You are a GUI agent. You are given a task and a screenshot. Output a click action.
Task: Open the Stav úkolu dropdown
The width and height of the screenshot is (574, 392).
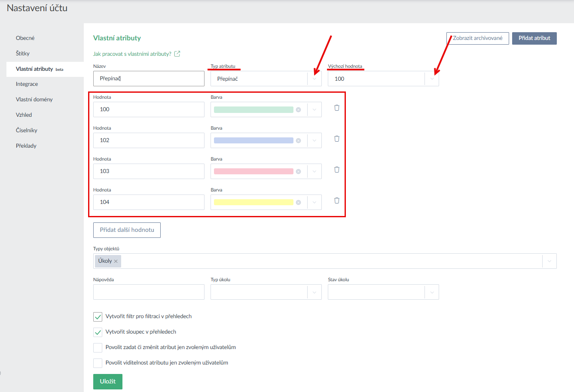(x=432, y=292)
